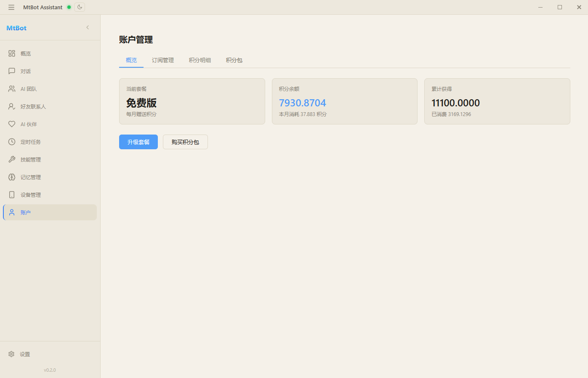Click the 好友联系人 contact icon
The image size is (588, 378).
12,106
